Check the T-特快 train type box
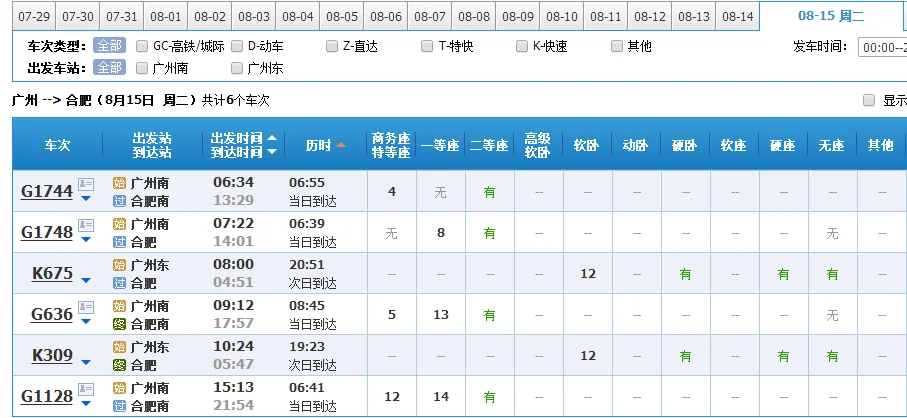The width and height of the screenshot is (907, 418). click(x=427, y=46)
